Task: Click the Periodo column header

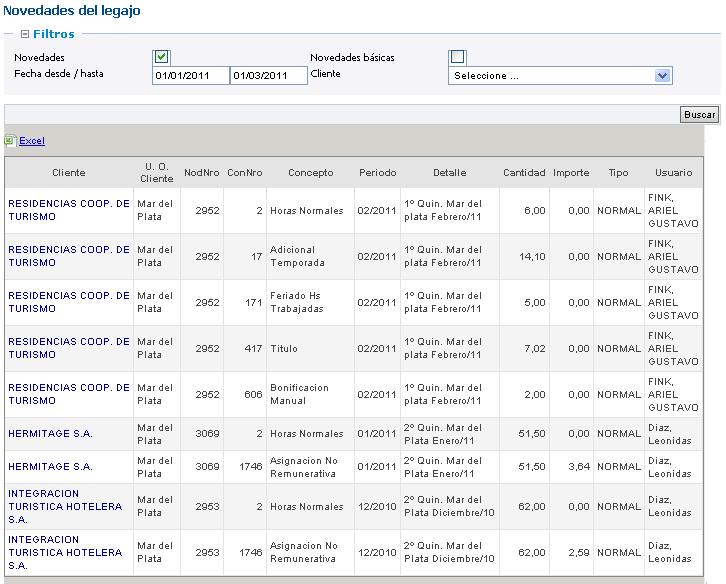Action: (x=377, y=173)
